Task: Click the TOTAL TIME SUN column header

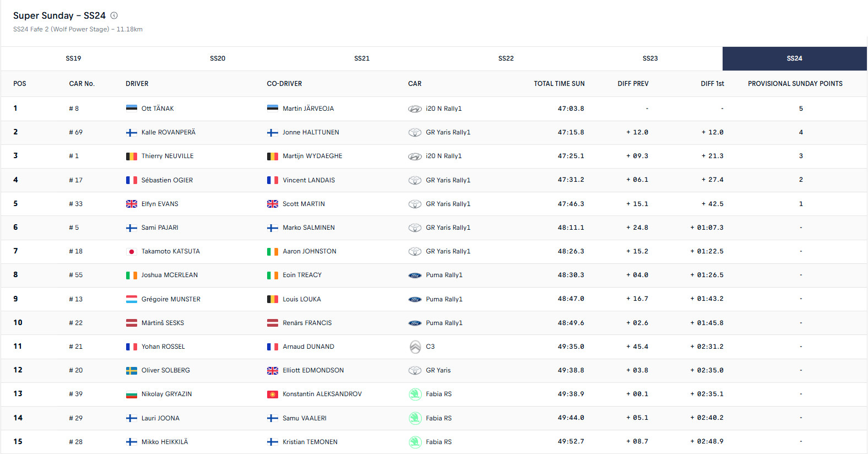Action: [x=559, y=84]
